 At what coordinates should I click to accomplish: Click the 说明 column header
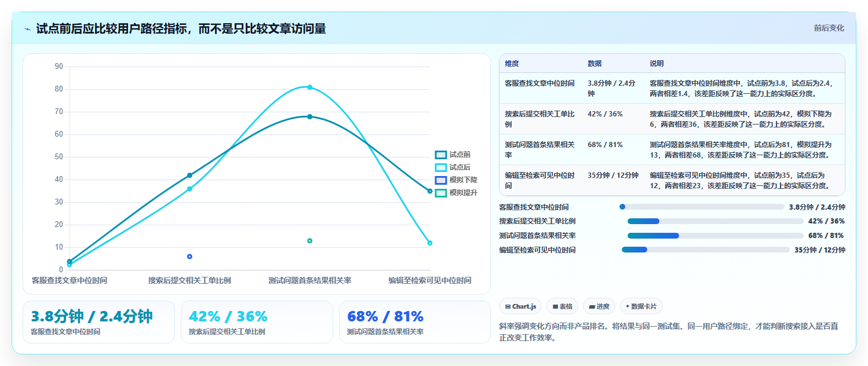[657, 64]
